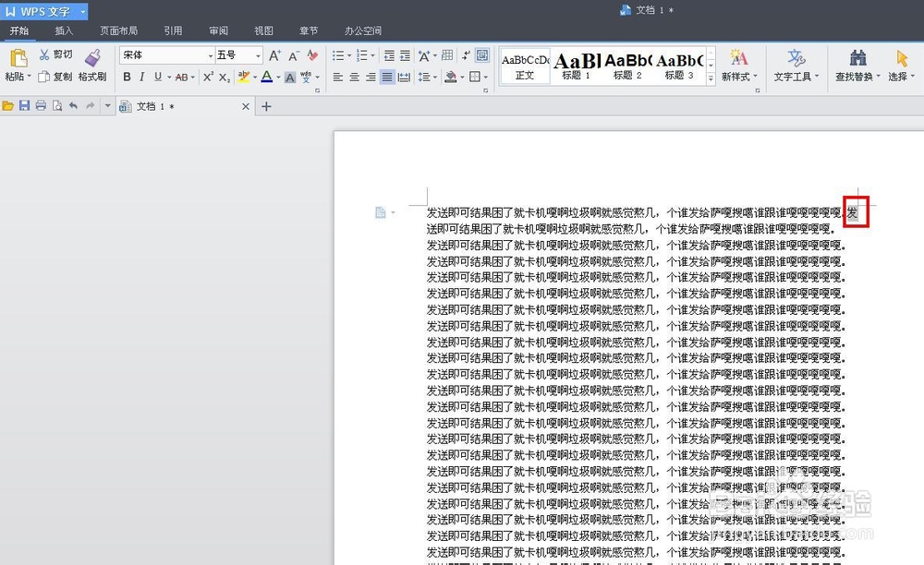Click Find and Replace (查找替换) binoculars
Image resolution: width=924 pixels, height=565 pixels.
click(x=857, y=66)
